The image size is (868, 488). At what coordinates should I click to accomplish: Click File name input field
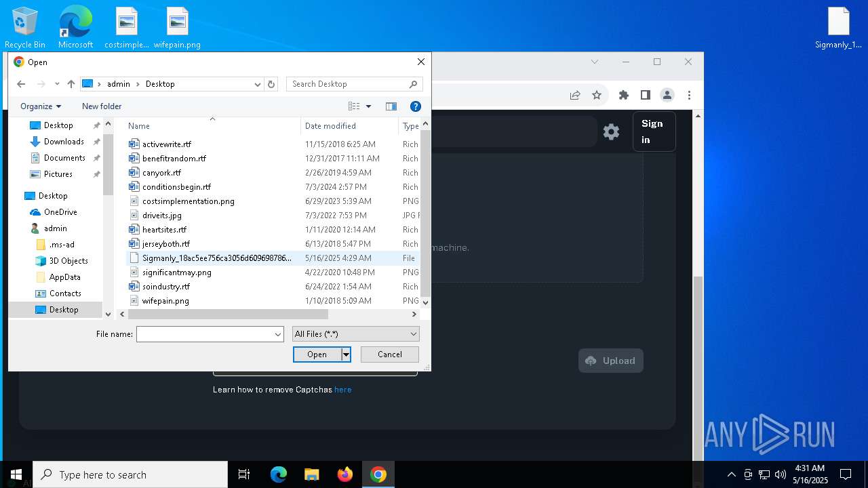pos(205,334)
